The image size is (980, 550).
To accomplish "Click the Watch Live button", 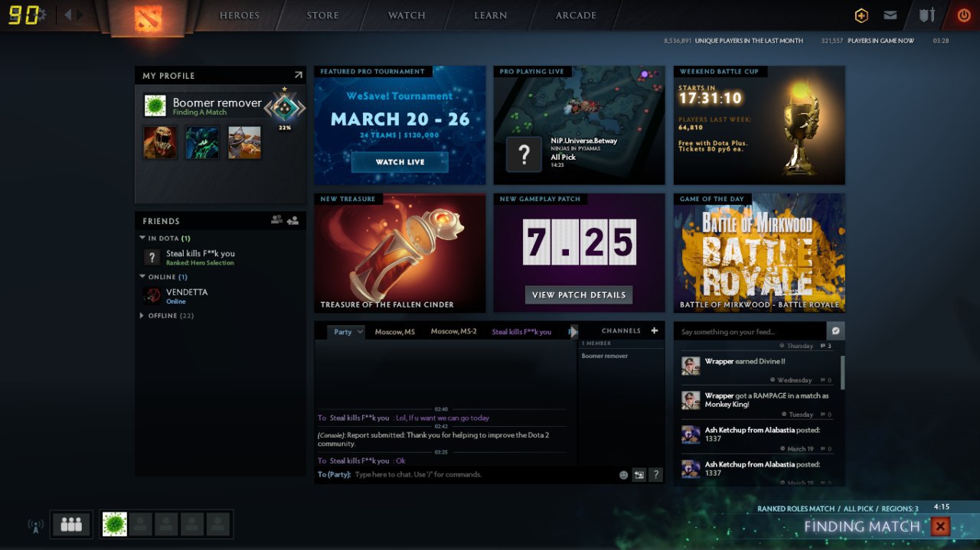I will [400, 162].
